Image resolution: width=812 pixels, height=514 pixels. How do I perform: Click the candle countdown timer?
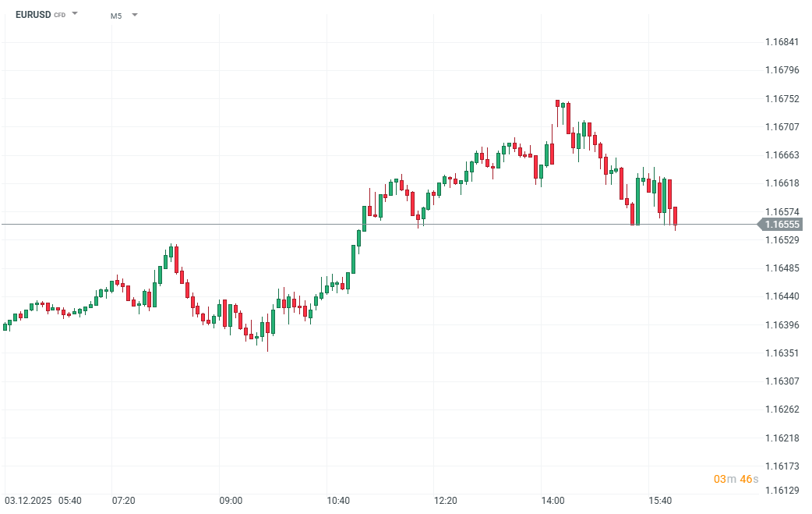click(x=735, y=479)
